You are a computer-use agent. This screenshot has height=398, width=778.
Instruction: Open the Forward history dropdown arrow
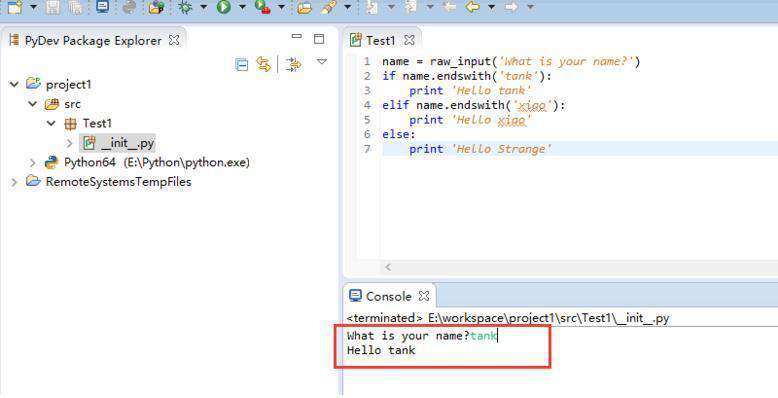530,7
